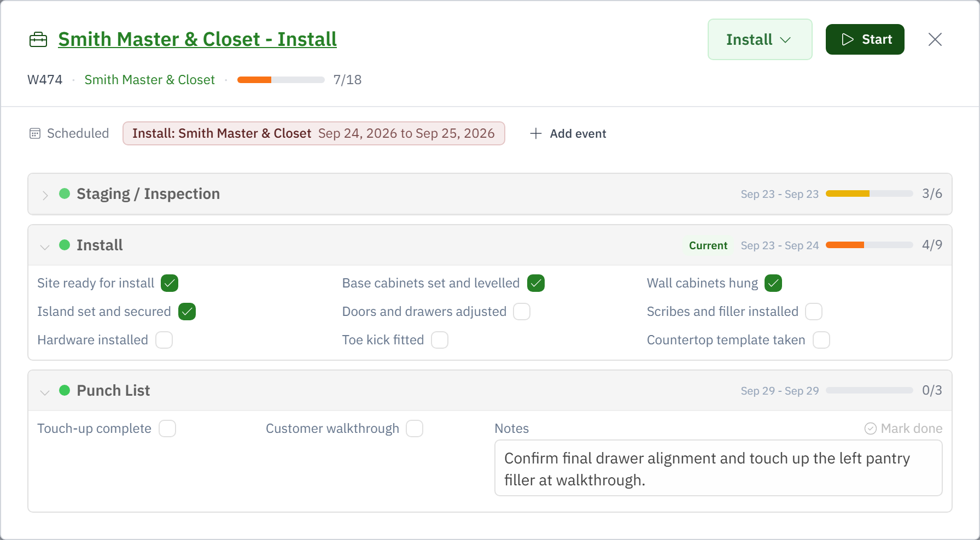Click the plus icon for Add event
Screen dimensions: 980x540
click(536, 133)
